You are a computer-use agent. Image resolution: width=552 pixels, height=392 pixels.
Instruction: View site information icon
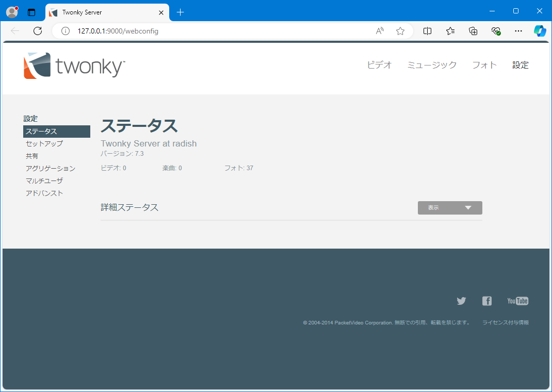(x=66, y=31)
